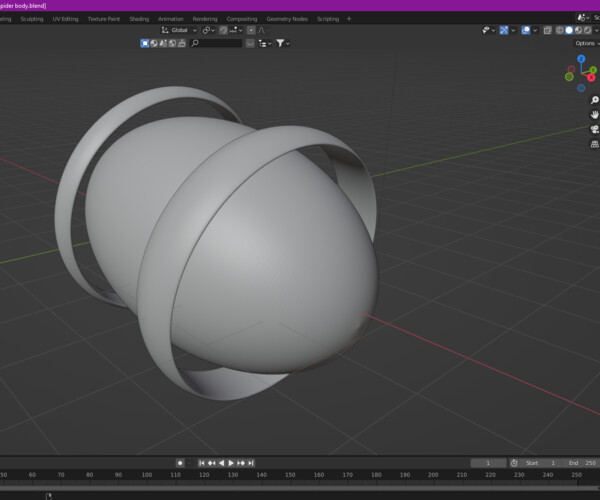Click the pan hand icon
The width and height of the screenshot is (600, 500).
(x=594, y=114)
